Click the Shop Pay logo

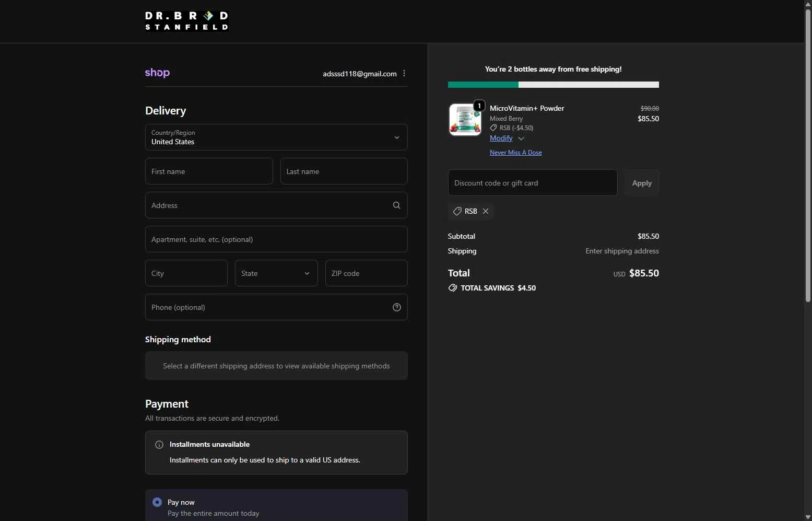pyautogui.click(x=157, y=73)
